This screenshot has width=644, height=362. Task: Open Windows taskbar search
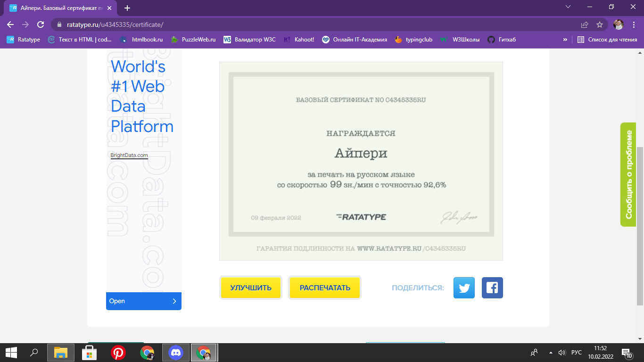click(34, 353)
